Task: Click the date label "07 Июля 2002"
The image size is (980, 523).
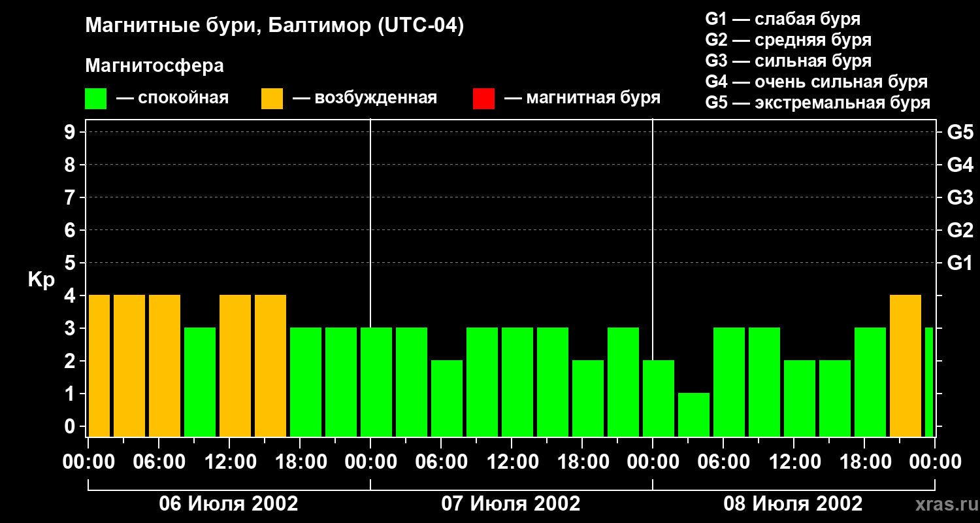Action: (511, 504)
